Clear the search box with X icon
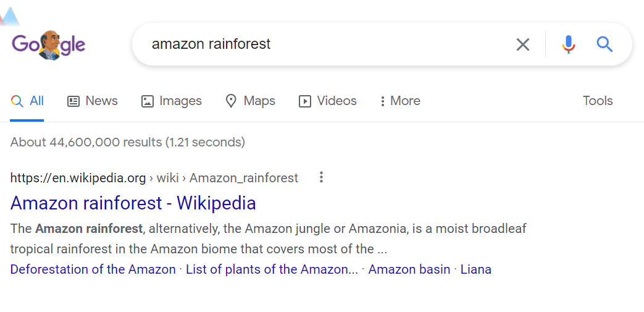This screenshot has height=312, width=644. click(523, 44)
